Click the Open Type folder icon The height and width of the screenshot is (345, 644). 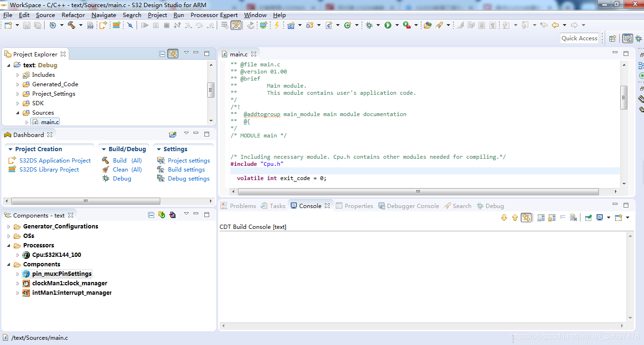coord(428,25)
